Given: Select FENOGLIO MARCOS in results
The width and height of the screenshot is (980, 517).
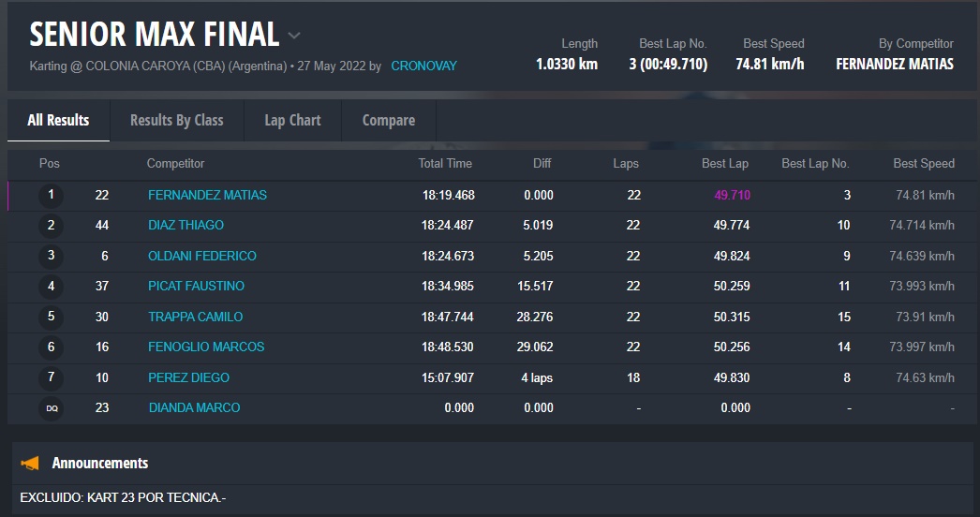Looking at the screenshot, I should pos(206,347).
